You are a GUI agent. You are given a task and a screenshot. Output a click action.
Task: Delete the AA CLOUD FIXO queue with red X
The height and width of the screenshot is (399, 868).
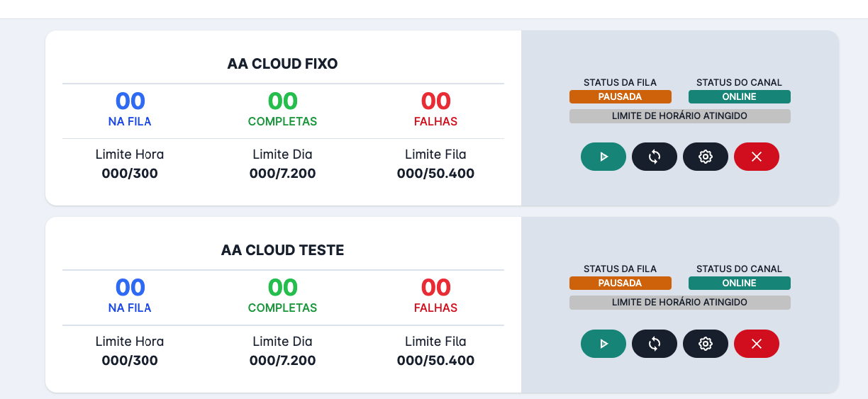point(757,157)
